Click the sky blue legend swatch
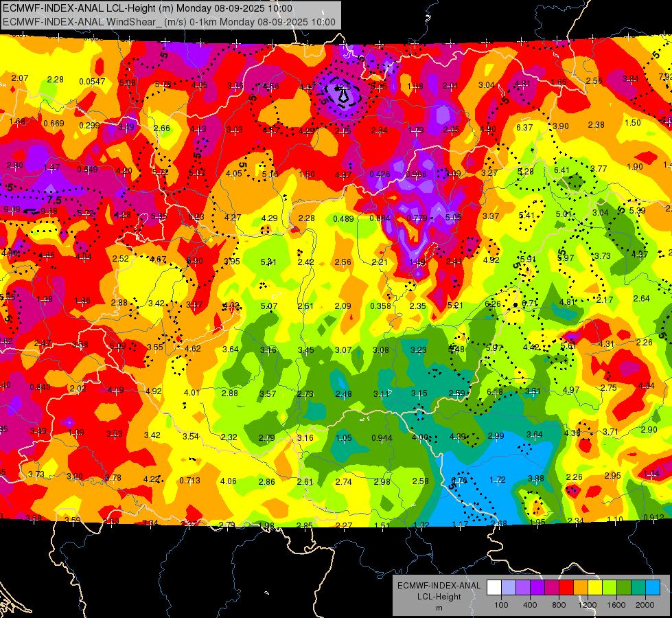672x618 pixels. click(653, 588)
